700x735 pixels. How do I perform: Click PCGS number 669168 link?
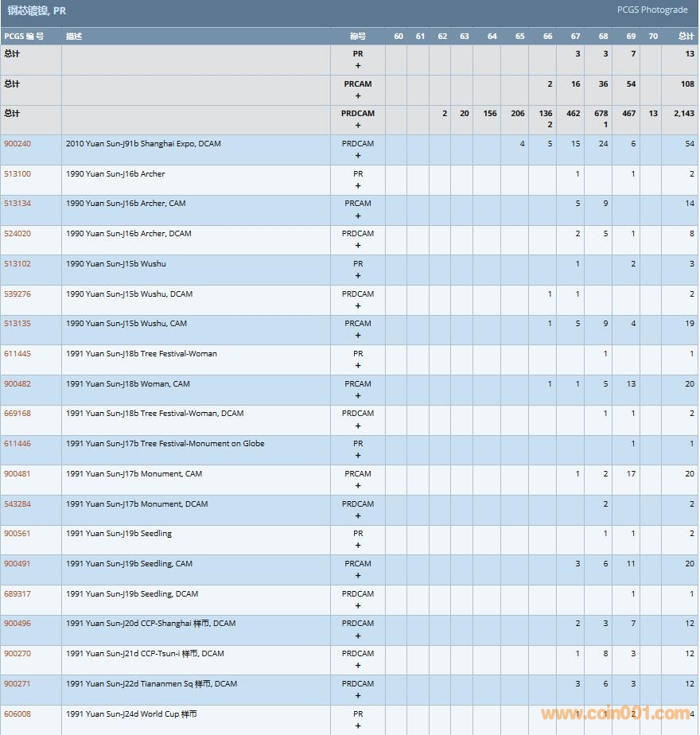17,414
